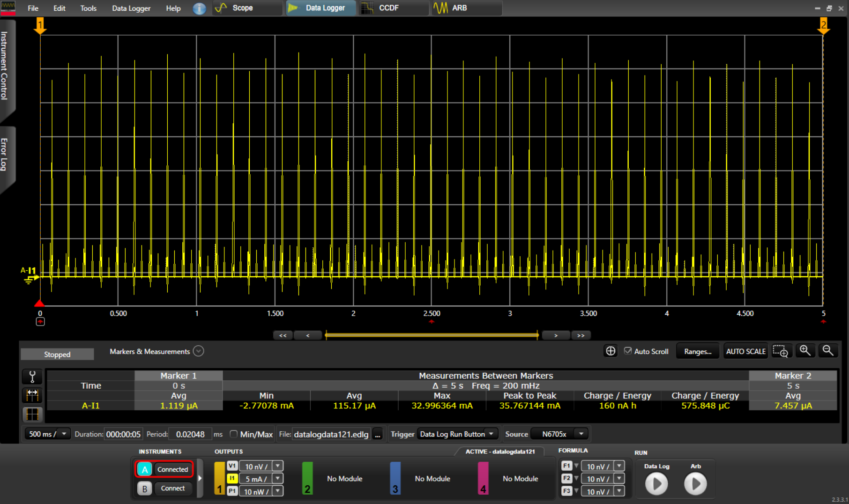Click the yellow output 1 channel block
849x504 pixels.
tap(219, 478)
